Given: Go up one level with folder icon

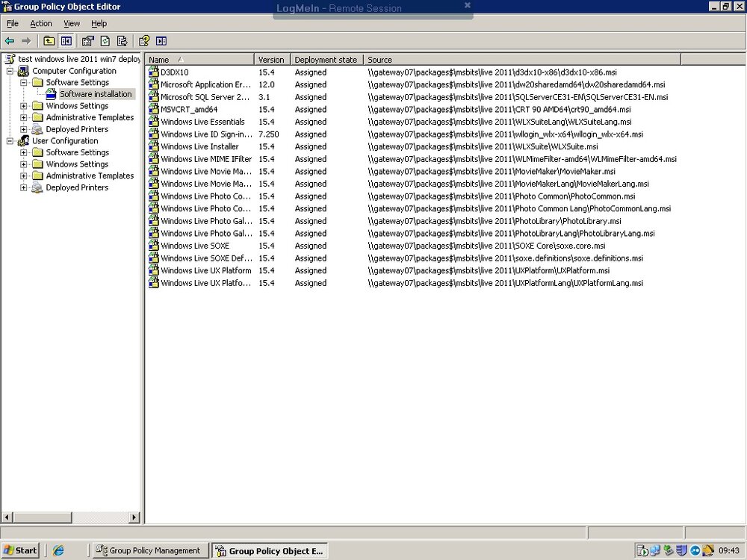Looking at the screenshot, I should [x=49, y=41].
